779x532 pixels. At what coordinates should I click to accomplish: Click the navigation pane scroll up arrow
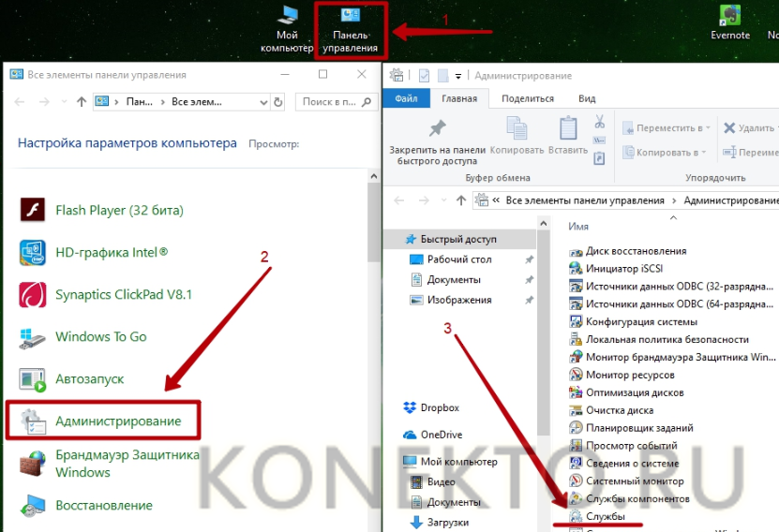[x=544, y=224]
